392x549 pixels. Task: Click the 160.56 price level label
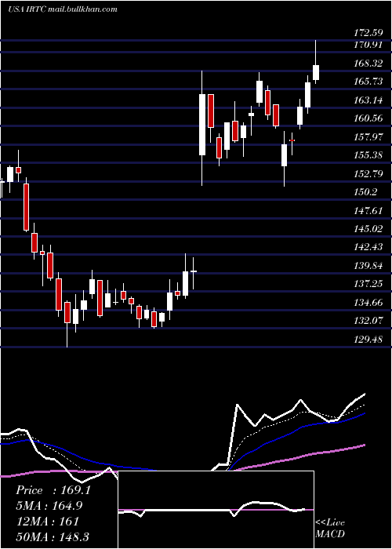click(x=368, y=118)
